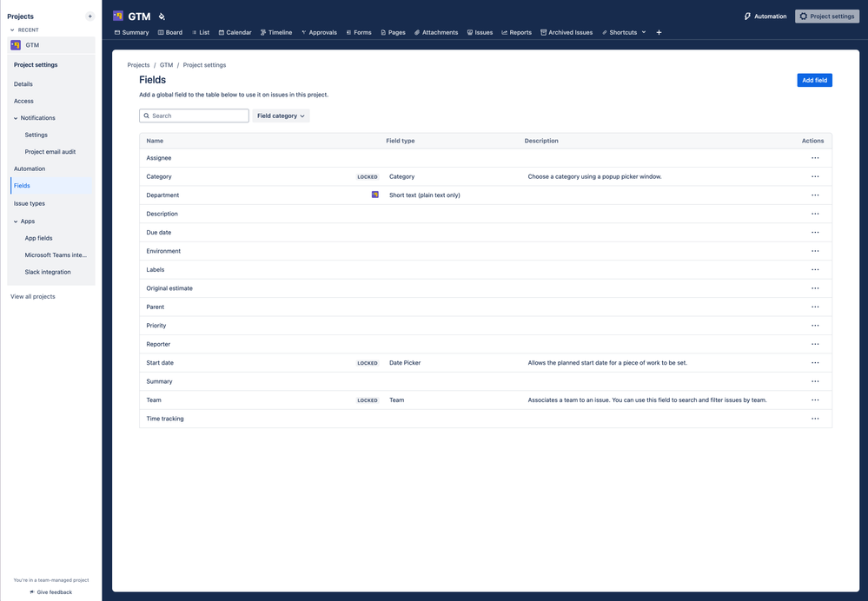Open actions menu for Priority field
The image size is (868, 601).
pos(814,326)
